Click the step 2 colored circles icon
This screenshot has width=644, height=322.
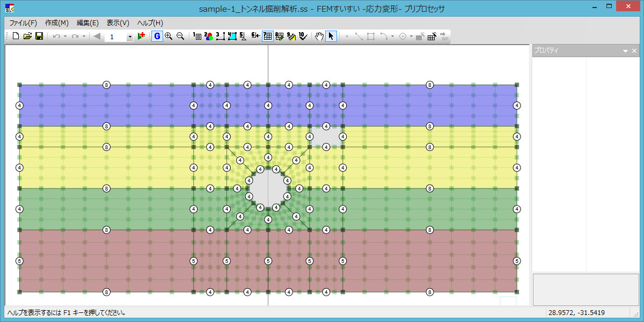pyautogui.click(x=209, y=36)
